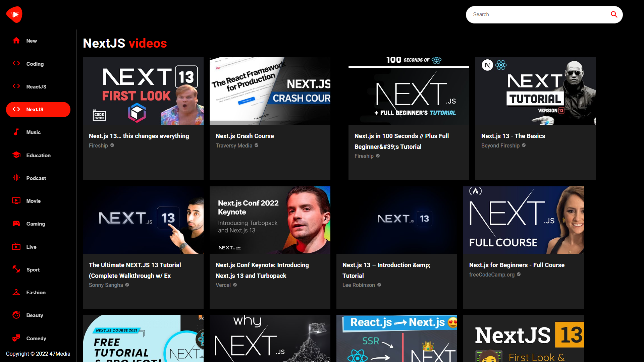Click the waveform Podcast icon

16,178
